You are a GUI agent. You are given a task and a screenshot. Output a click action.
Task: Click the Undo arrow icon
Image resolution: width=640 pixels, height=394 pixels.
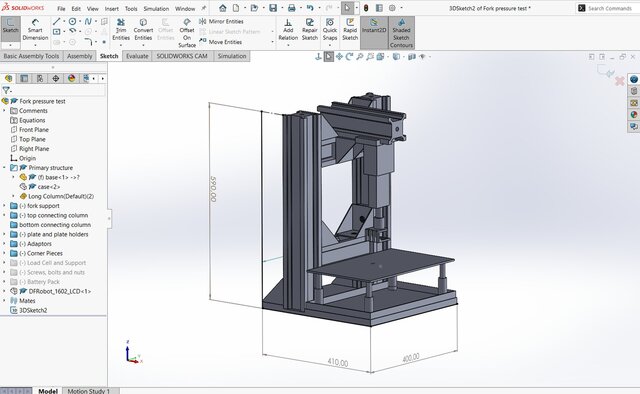(x=310, y=8)
